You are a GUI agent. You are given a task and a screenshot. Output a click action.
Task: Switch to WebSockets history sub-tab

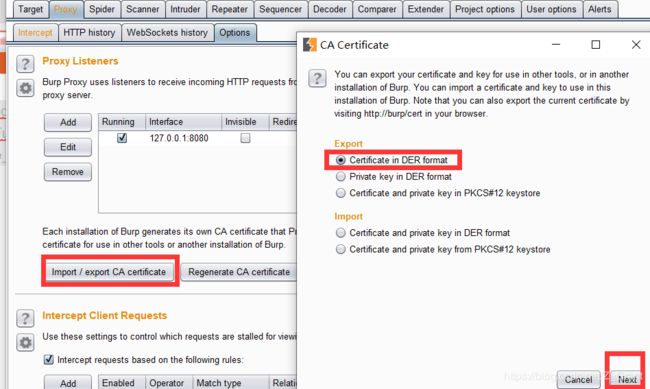167,32
